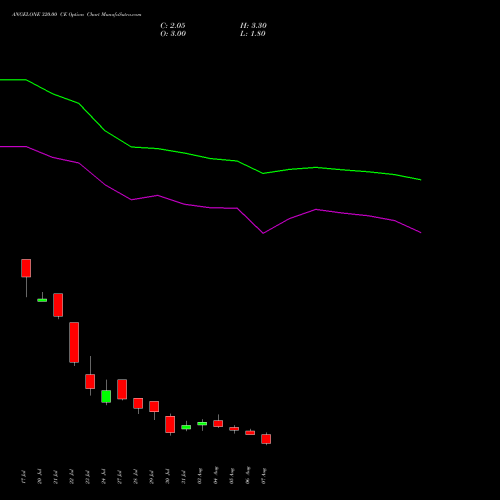
Task: Select the red candlestick above 21 Jul
Action: coord(58,305)
